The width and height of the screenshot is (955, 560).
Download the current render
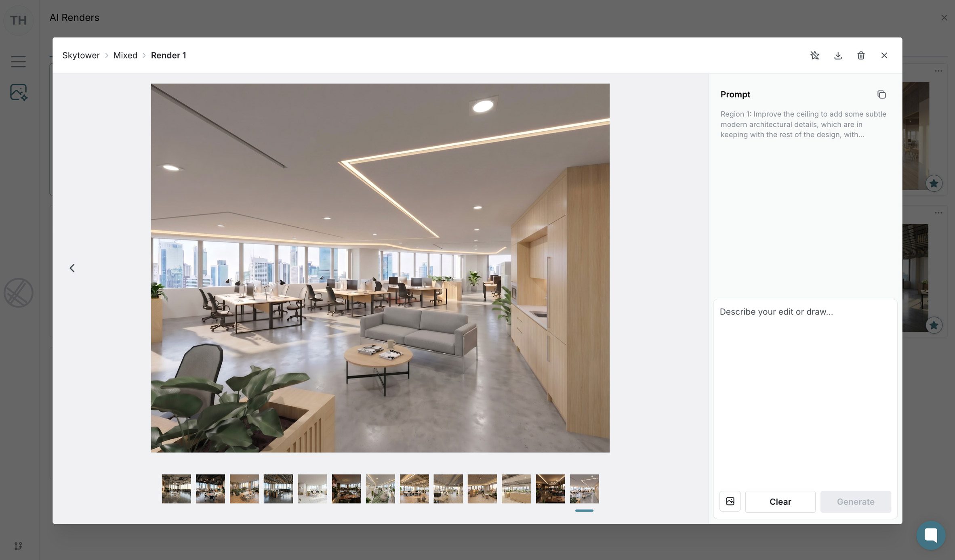pyautogui.click(x=838, y=55)
